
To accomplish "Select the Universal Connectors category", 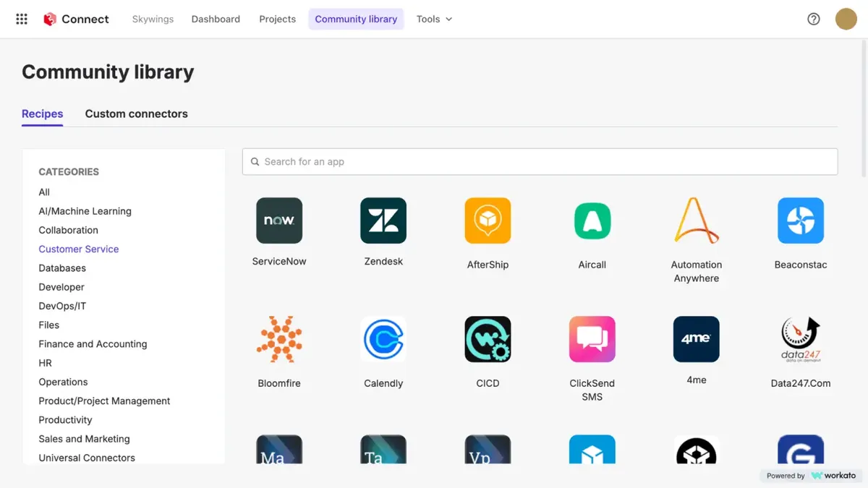I will coord(87,458).
